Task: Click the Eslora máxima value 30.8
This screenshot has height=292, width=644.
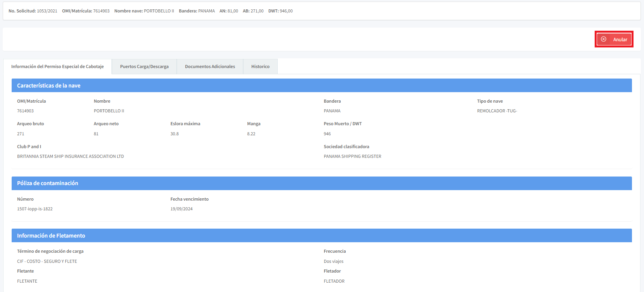Action: coord(174,134)
